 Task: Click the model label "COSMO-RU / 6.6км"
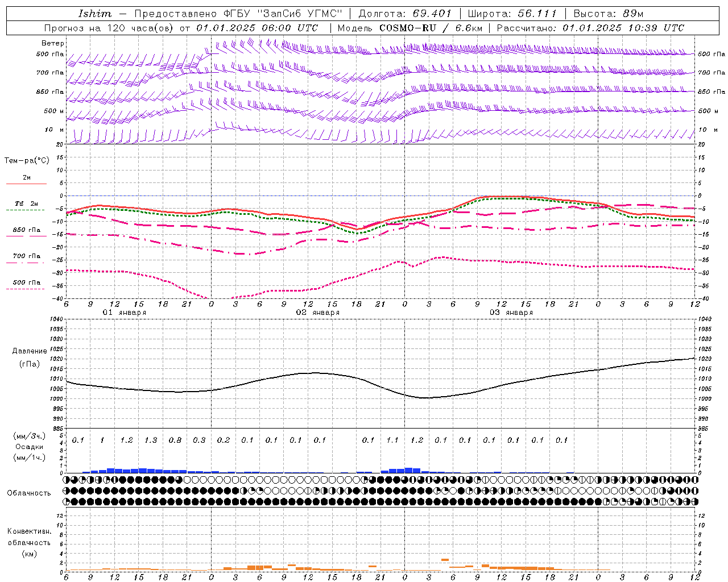(431, 28)
